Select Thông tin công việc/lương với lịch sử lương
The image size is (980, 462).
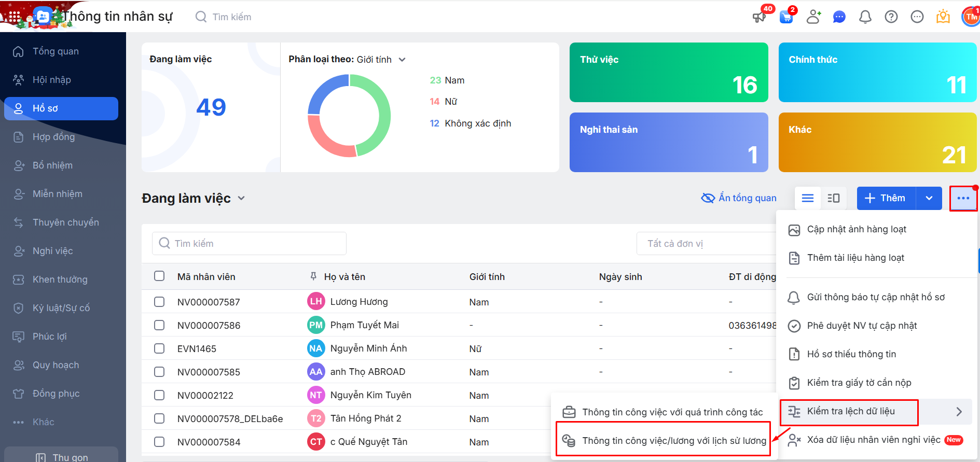673,441
